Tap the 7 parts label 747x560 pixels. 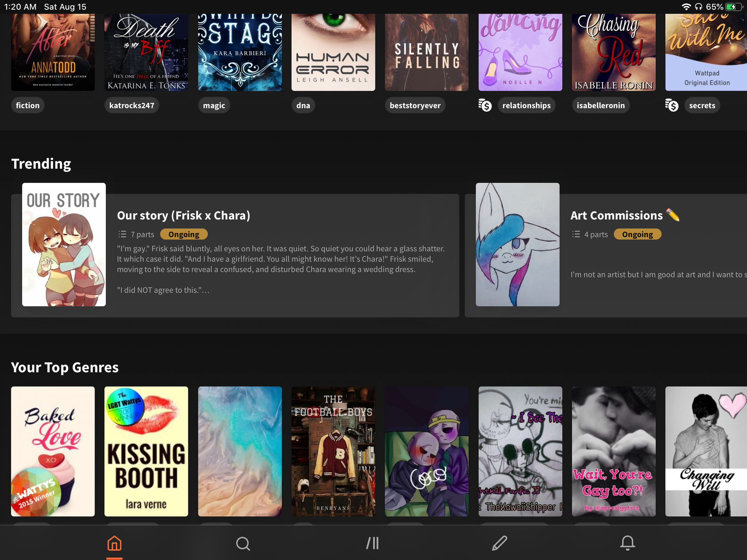pos(142,234)
